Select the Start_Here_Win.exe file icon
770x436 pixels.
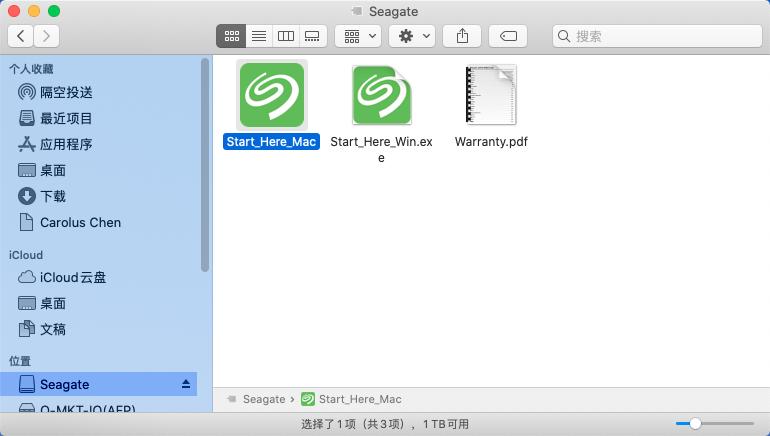tap(381, 96)
